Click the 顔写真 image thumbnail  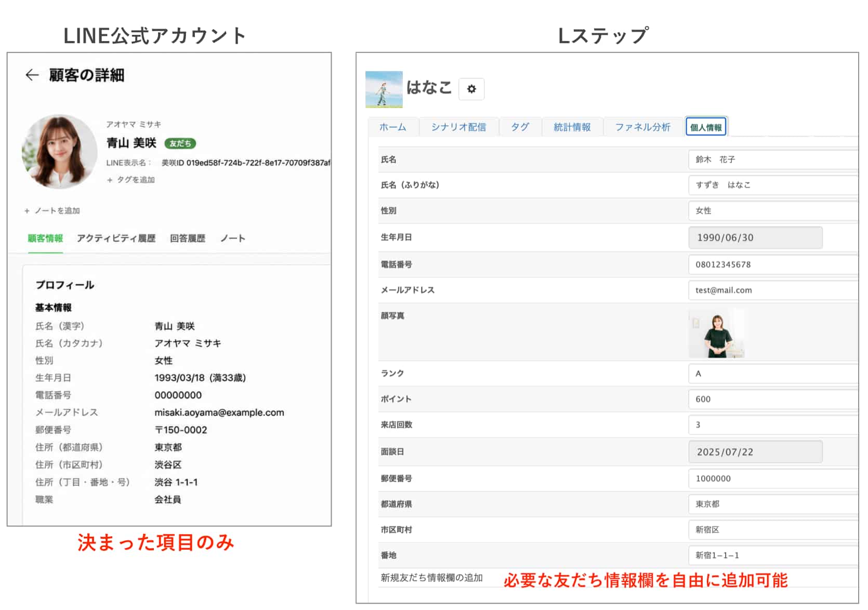(717, 334)
